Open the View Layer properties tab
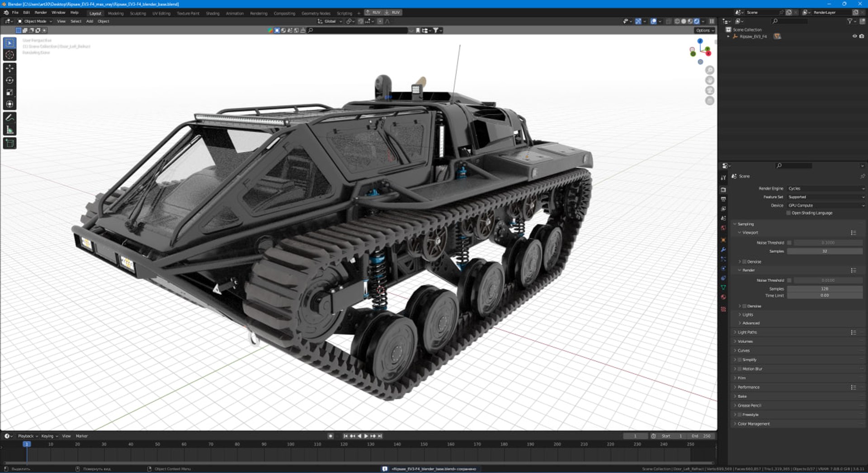The width and height of the screenshot is (868, 473). pyautogui.click(x=723, y=209)
